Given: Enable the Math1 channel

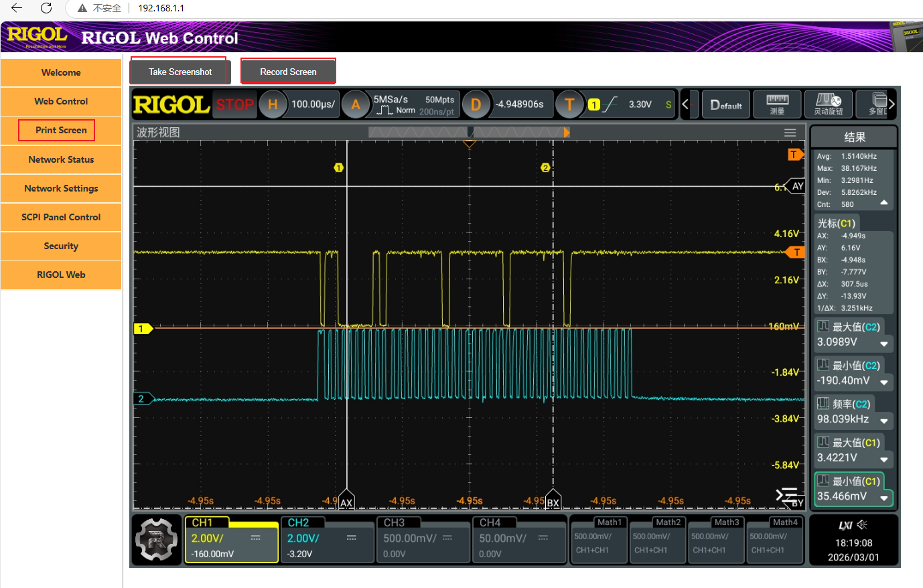Looking at the screenshot, I should pos(599,540).
